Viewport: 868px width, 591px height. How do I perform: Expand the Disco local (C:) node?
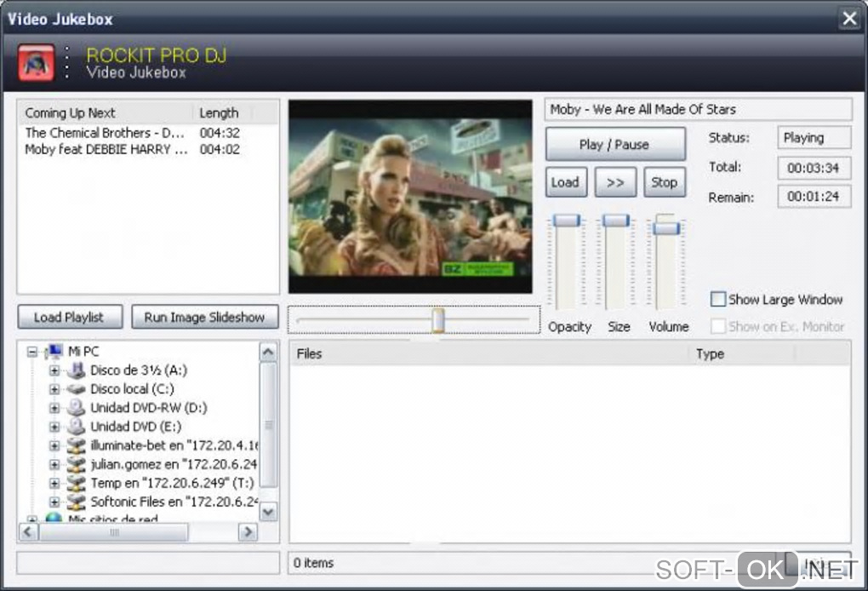coord(54,389)
